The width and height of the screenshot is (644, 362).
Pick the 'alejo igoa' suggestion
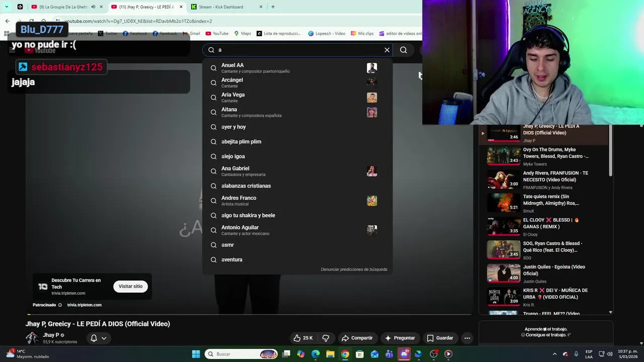[x=297, y=156]
